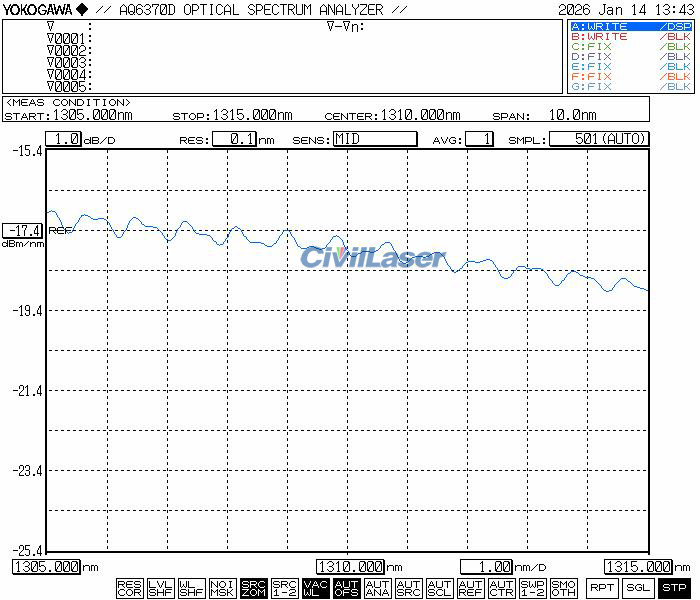Open the RES 0.1 nm resolution selector

pos(232,139)
